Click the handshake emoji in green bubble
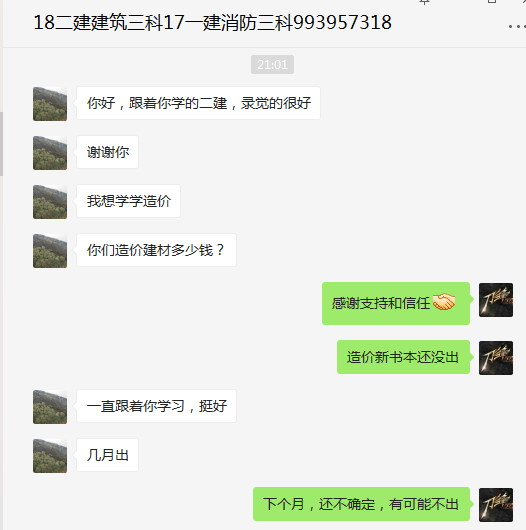Viewport: 526px width, 530px height. pyautogui.click(x=444, y=302)
